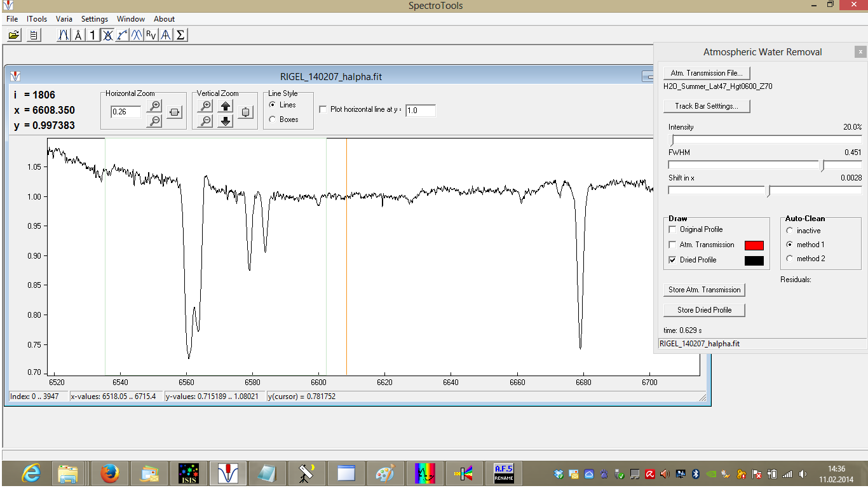Click the Horizontal Zoom value field

pos(125,112)
